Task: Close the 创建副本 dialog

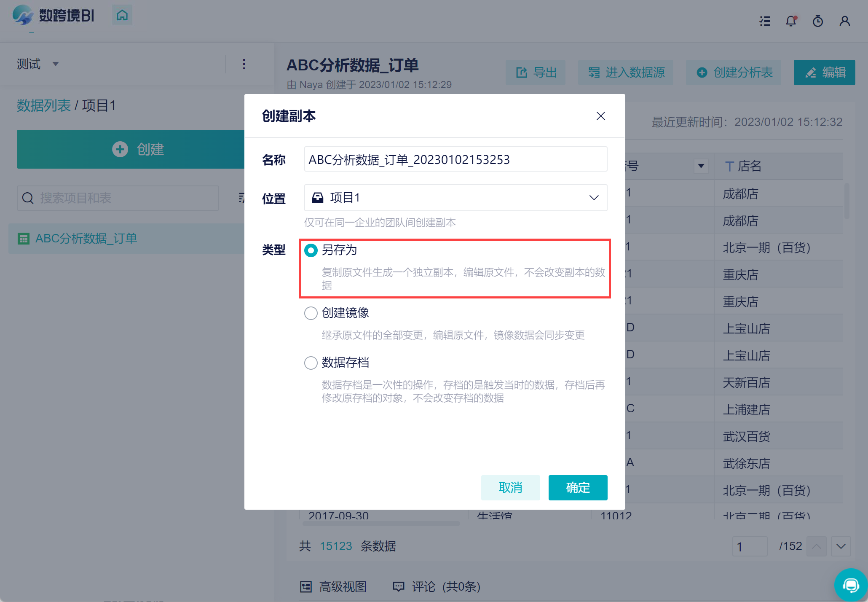Action: tap(600, 116)
